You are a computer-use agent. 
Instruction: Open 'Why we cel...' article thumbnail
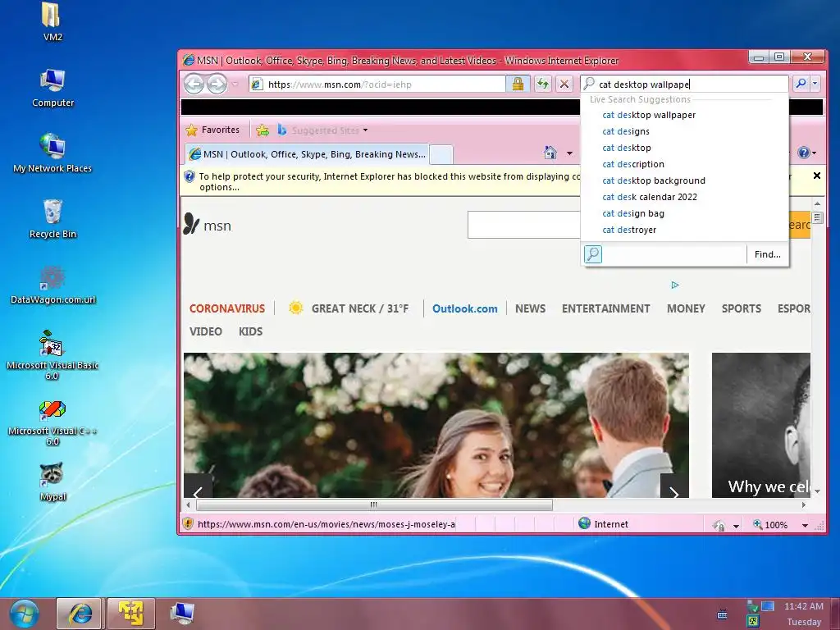coord(760,426)
